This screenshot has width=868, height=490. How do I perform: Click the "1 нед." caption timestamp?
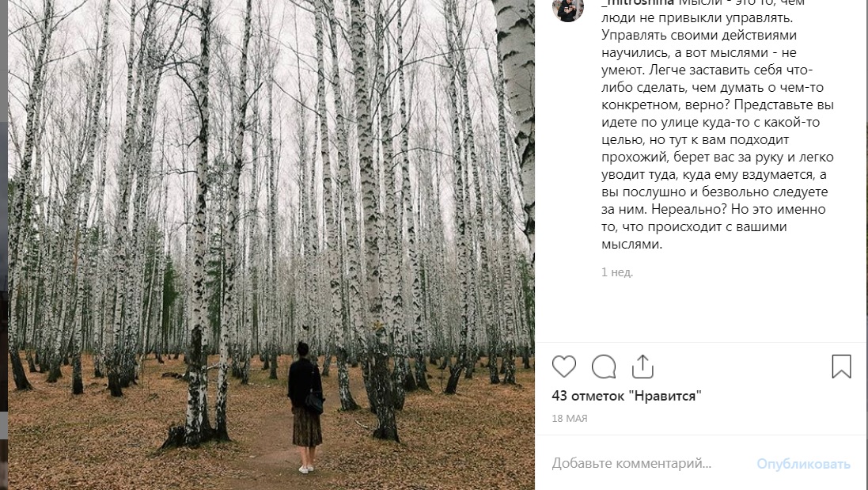click(617, 272)
